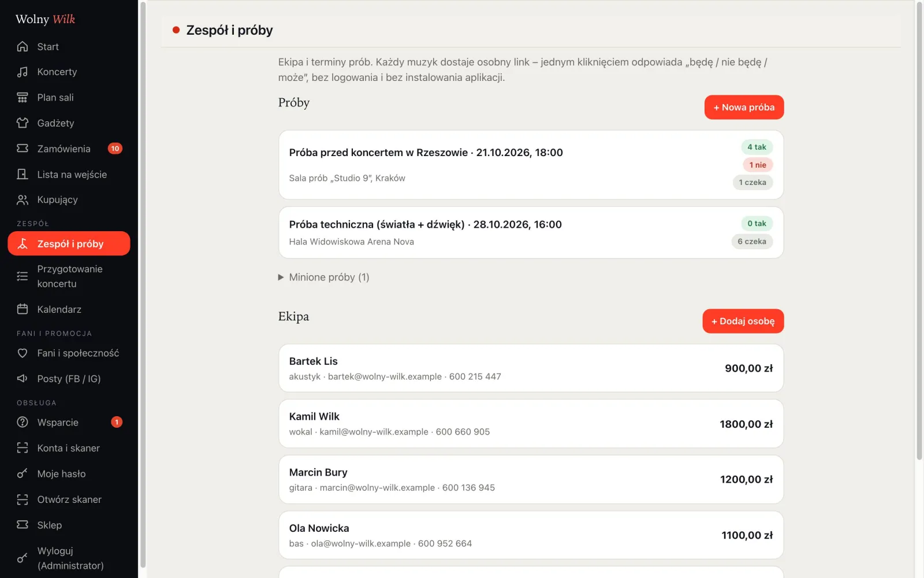
Task: Click the + Dodaj osobę button
Action: 743,321
